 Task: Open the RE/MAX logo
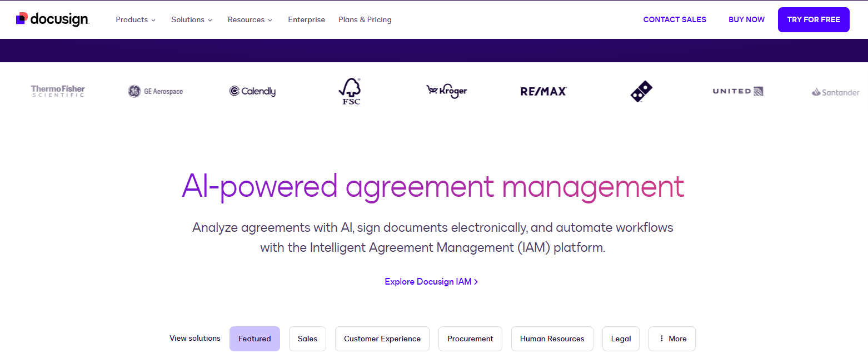543,91
